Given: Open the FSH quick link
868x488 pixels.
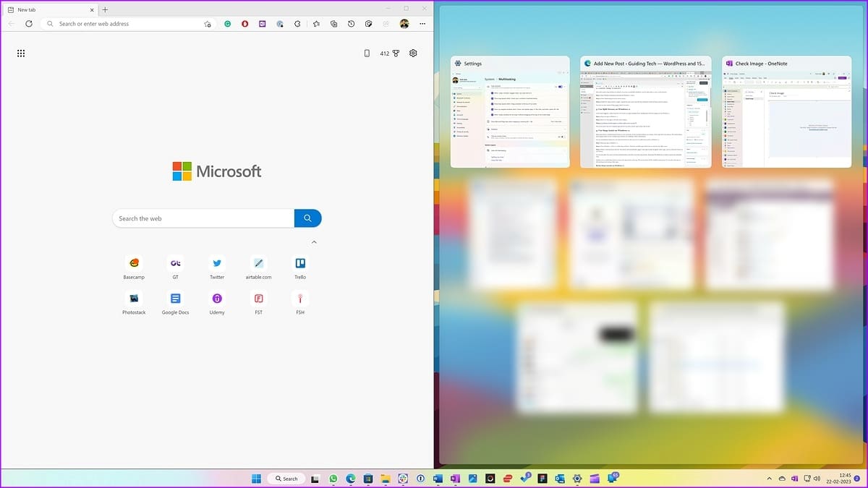Looking at the screenshot, I should click(x=300, y=302).
